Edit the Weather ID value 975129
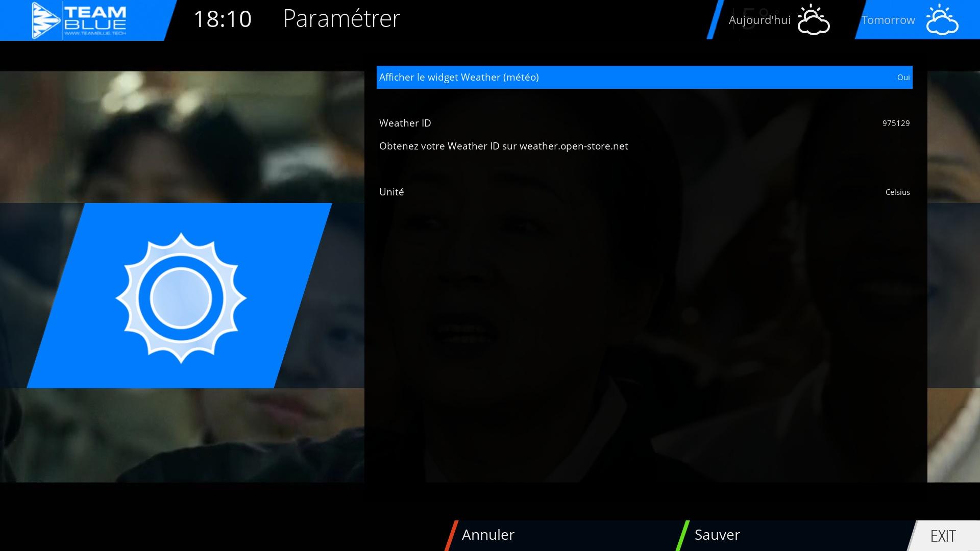This screenshot has width=980, height=551. point(896,123)
